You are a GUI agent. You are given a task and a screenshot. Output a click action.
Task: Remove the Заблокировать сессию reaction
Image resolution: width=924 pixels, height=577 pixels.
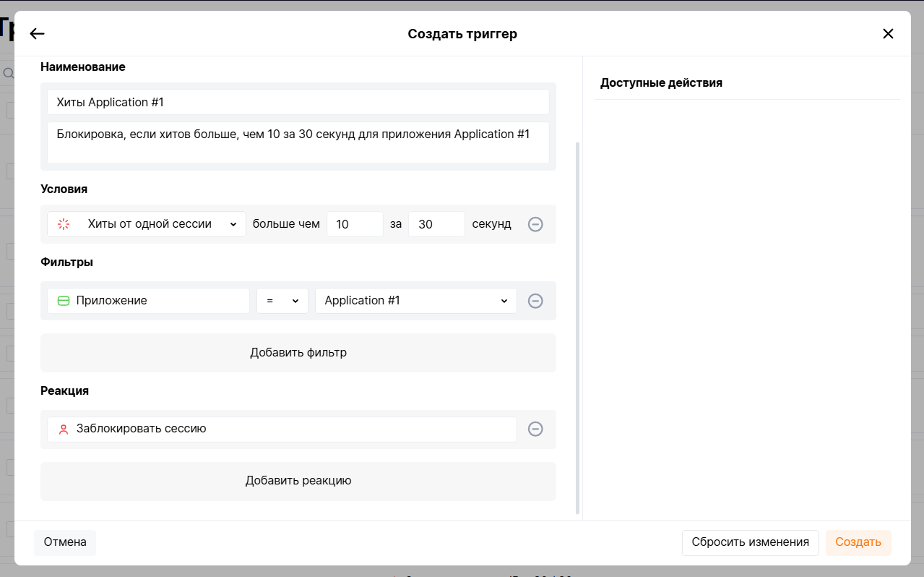(535, 429)
